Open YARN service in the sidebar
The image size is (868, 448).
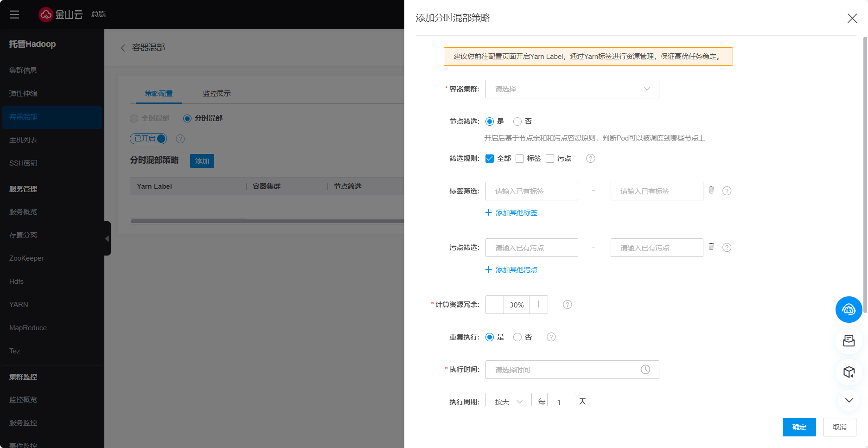(x=19, y=305)
